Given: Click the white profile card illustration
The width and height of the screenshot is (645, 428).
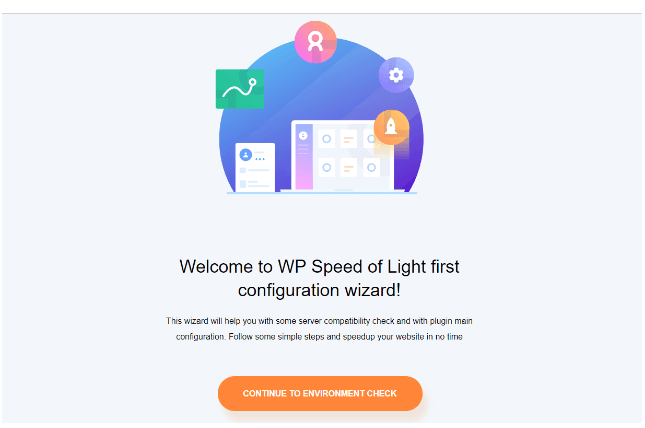Looking at the screenshot, I should 255,167.
